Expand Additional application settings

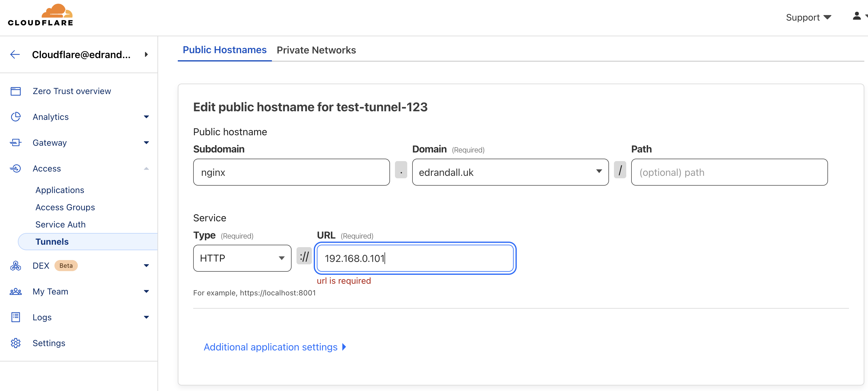(x=275, y=347)
